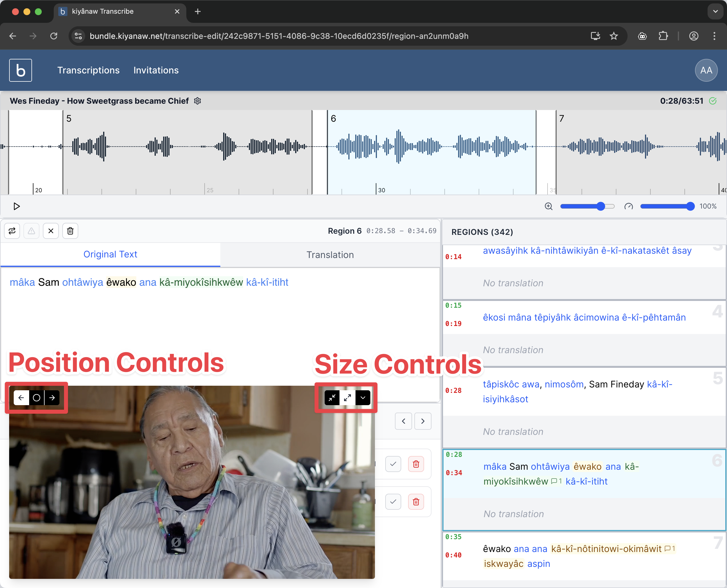The height and width of the screenshot is (588, 727).
Task: Click the loop region icon
Action: [x=12, y=231]
